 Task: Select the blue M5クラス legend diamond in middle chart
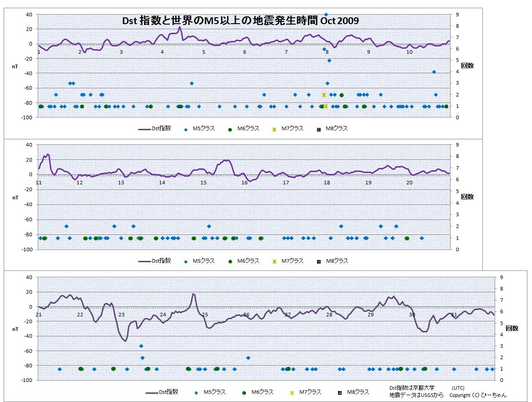pos(186,261)
